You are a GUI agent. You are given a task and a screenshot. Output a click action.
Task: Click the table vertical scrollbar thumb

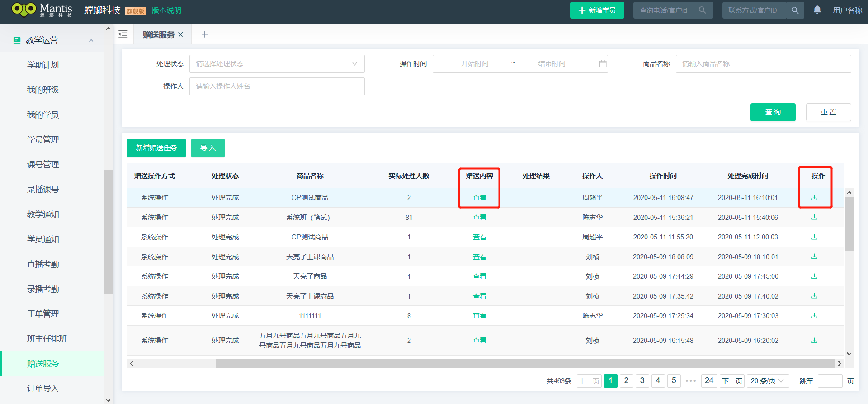pos(849,224)
